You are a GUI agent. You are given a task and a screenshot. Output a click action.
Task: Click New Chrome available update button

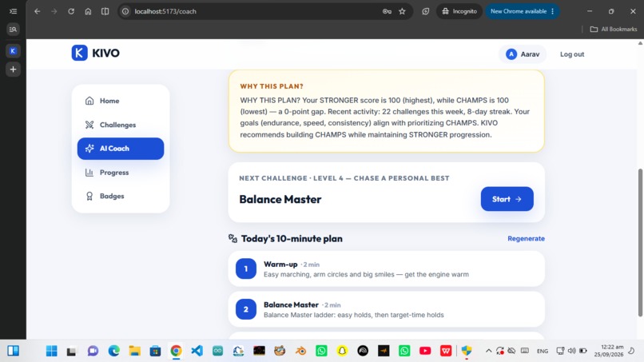[522, 11]
